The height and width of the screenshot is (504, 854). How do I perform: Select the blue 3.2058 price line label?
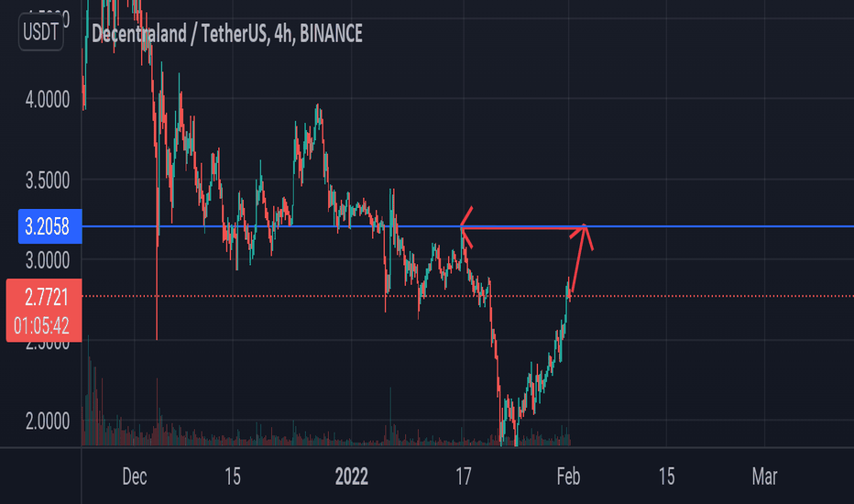[49, 226]
